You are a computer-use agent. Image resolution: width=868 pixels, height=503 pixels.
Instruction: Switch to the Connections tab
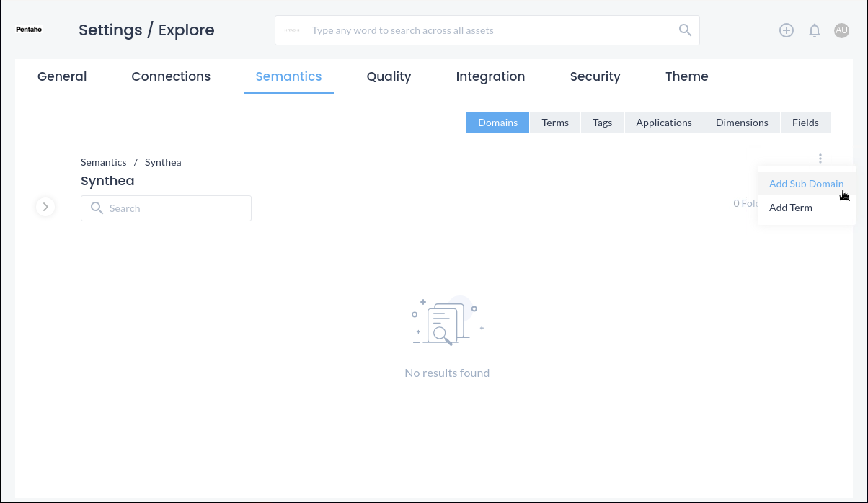[171, 76]
